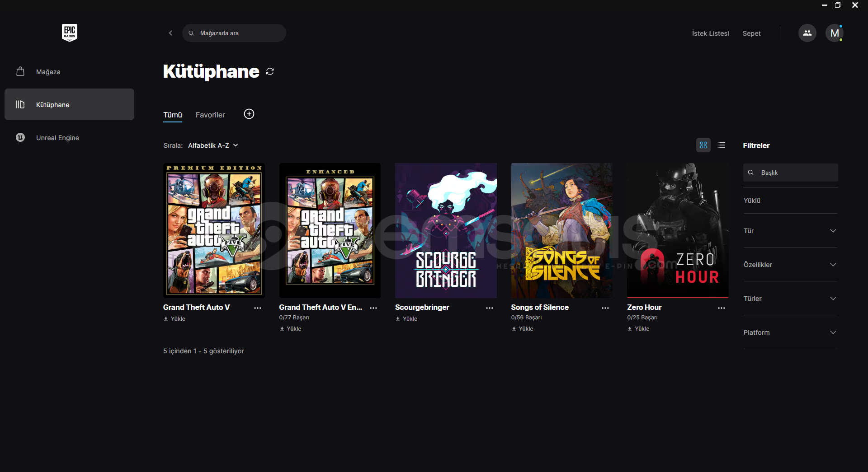
Task: Click the Scourgebringer title text
Action: click(x=422, y=307)
